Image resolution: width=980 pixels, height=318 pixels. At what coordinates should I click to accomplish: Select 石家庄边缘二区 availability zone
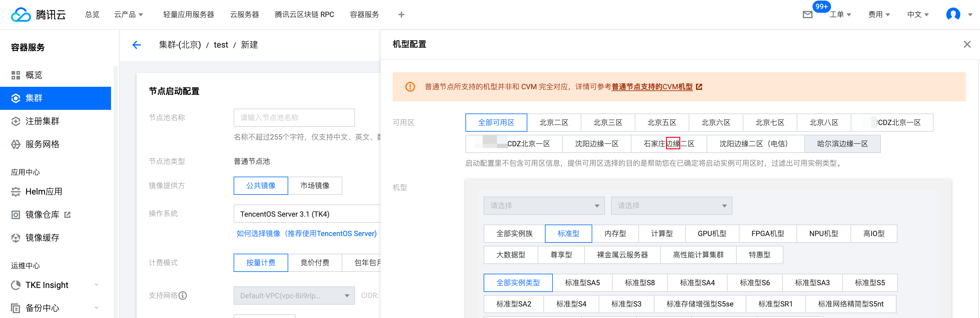pos(669,144)
